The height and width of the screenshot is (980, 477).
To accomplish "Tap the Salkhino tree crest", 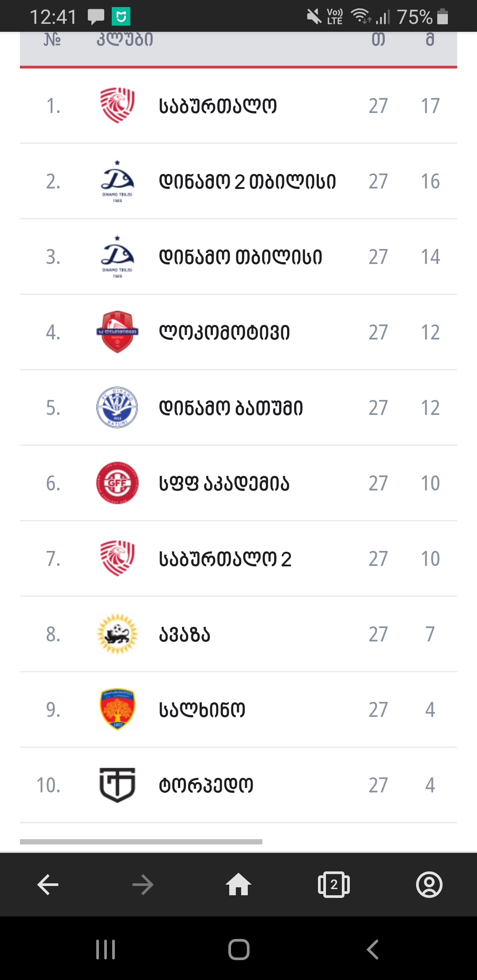I will [x=117, y=709].
